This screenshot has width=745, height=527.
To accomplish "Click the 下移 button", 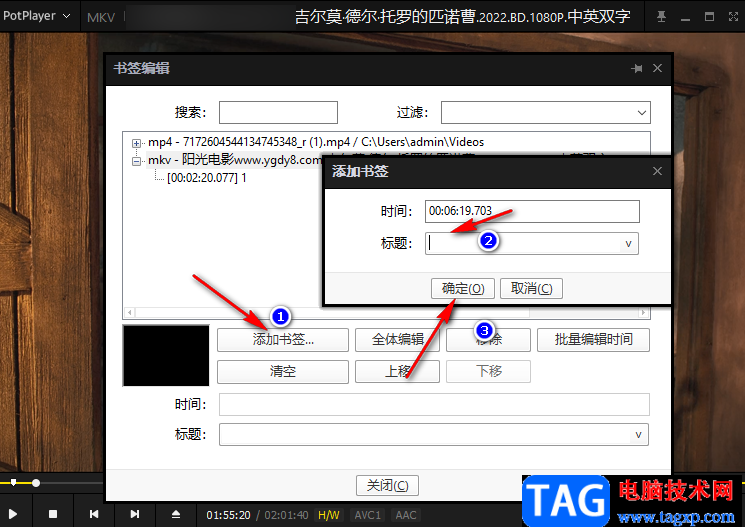I will point(488,372).
